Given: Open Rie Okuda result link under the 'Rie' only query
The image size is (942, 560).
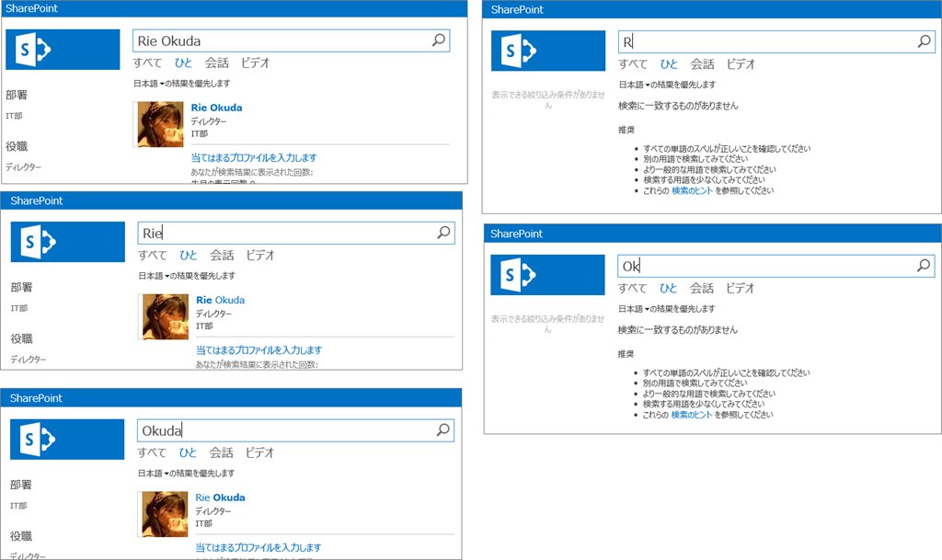Looking at the screenshot, I should (x=221, y=300).
